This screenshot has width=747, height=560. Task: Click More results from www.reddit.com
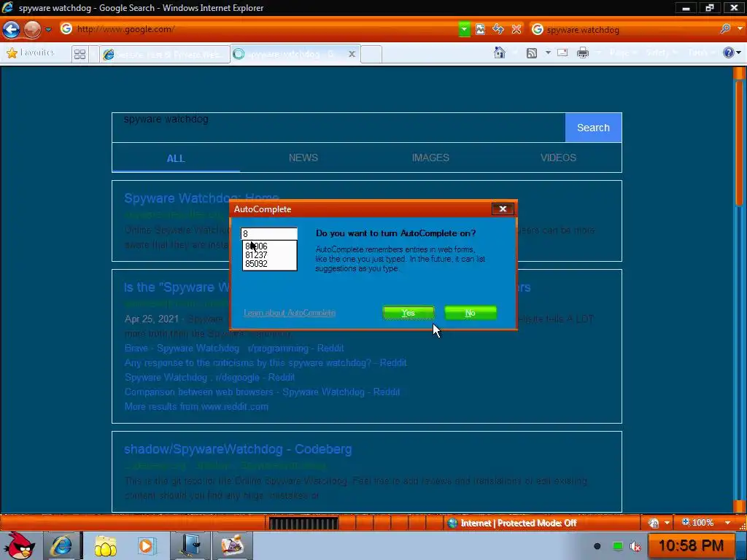pos(196,407)
